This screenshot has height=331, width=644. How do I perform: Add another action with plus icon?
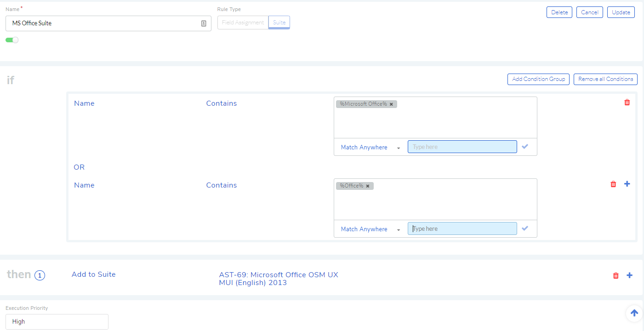630,275
